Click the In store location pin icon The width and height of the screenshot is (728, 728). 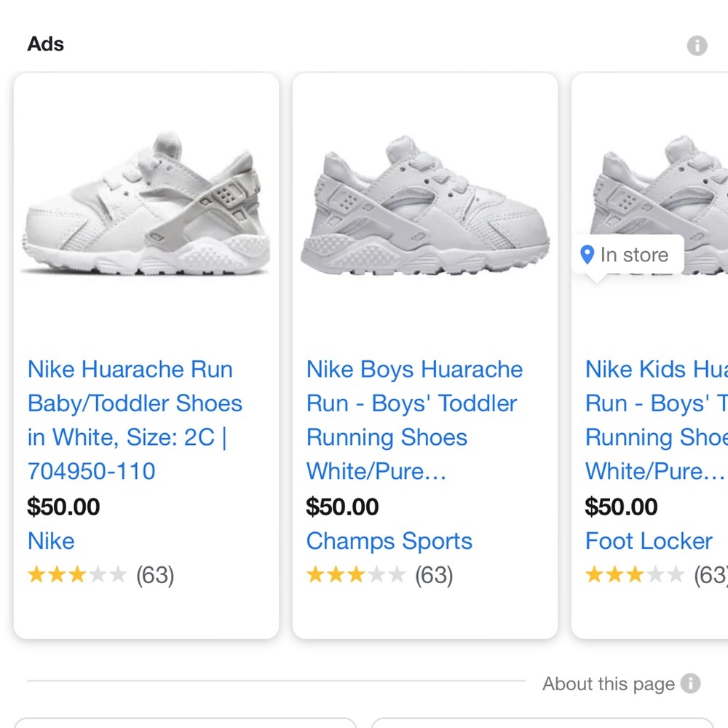587,255
